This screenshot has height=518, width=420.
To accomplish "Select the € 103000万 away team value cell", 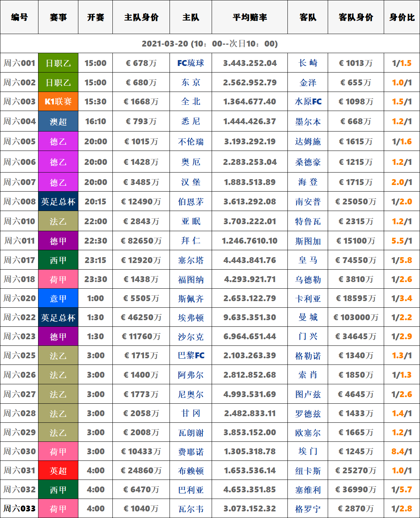I will pos(356,317).
